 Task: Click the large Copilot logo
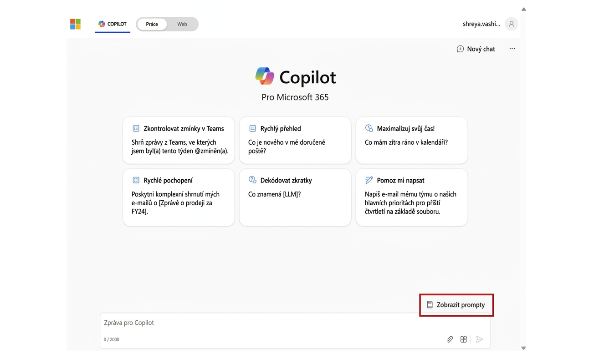[265, 76]
